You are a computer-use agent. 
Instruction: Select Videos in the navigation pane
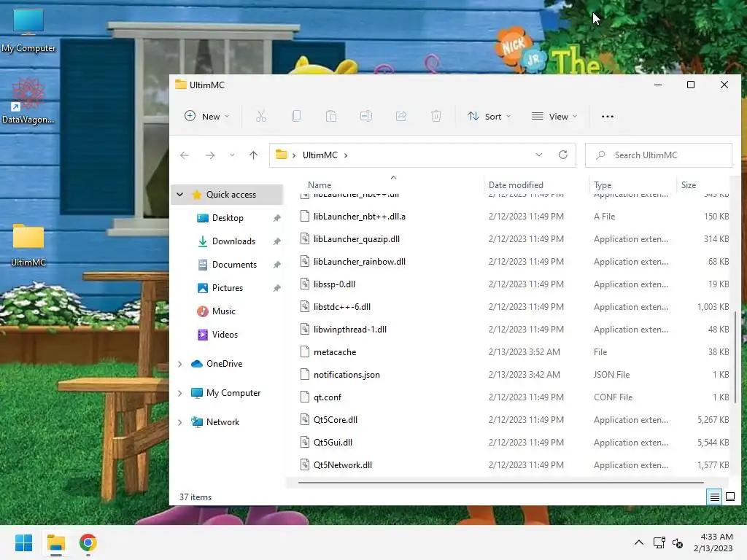[225, 335]
